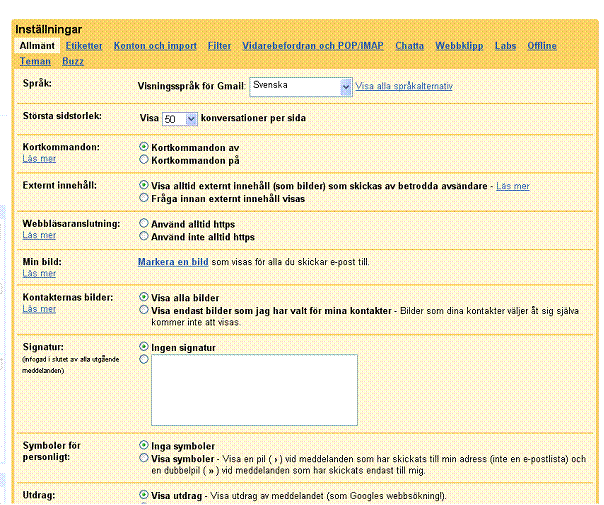Select the Allmänt tab
The image size is (604, 505).
pyautogui.click(x=37, y=46)
